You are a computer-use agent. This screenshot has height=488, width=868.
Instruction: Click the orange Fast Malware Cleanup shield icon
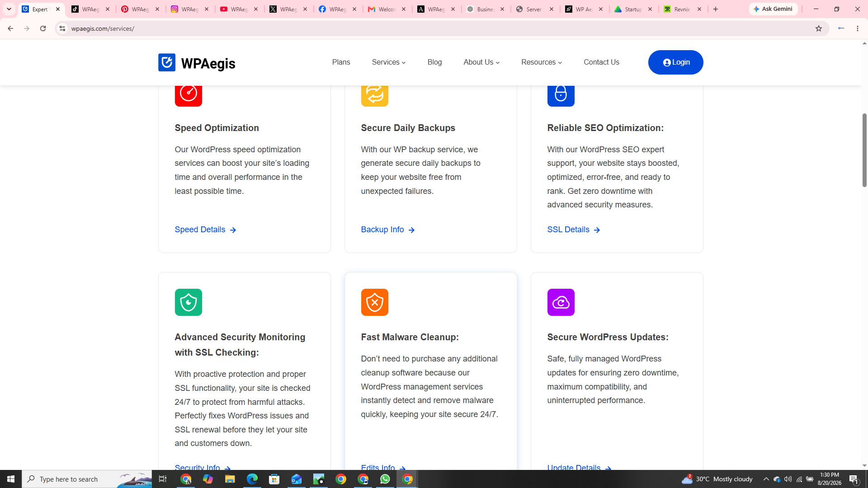click(374, 302)
